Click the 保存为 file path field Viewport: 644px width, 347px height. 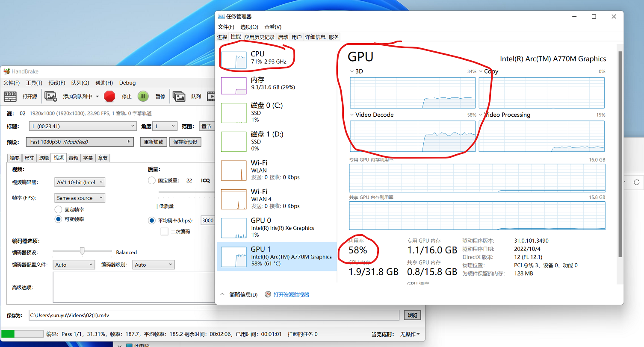(214, 315)
